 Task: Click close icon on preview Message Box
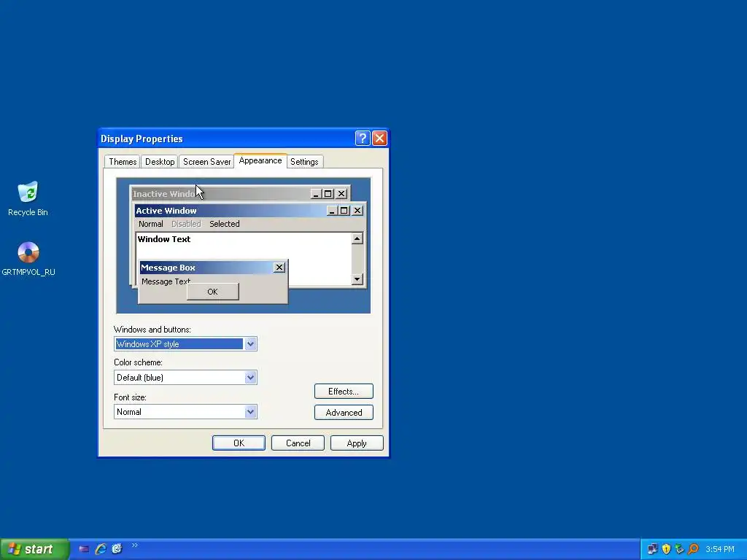pos(279,268)
